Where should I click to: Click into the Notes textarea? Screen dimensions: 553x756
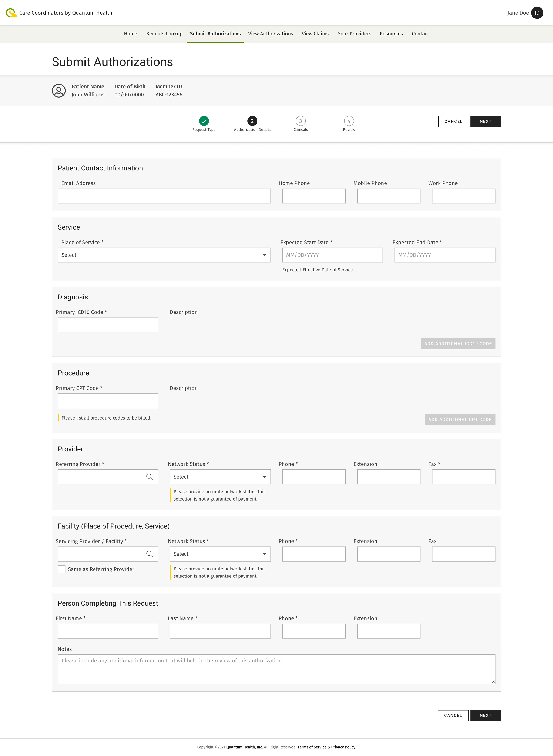point(276,669)
